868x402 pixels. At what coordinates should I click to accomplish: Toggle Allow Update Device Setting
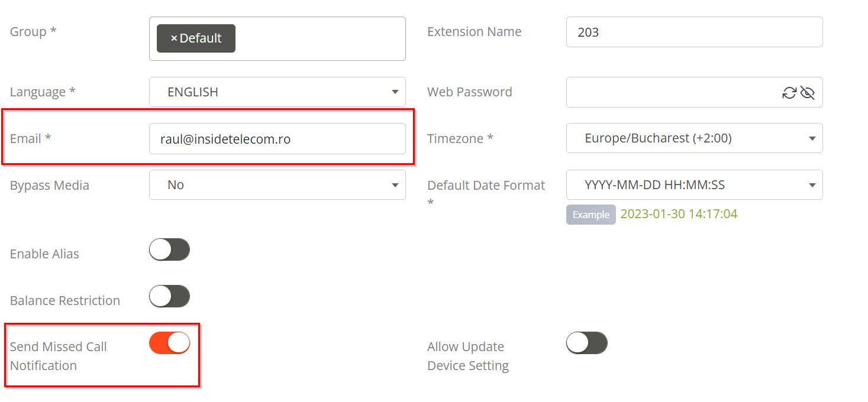[x=587, y=343]
